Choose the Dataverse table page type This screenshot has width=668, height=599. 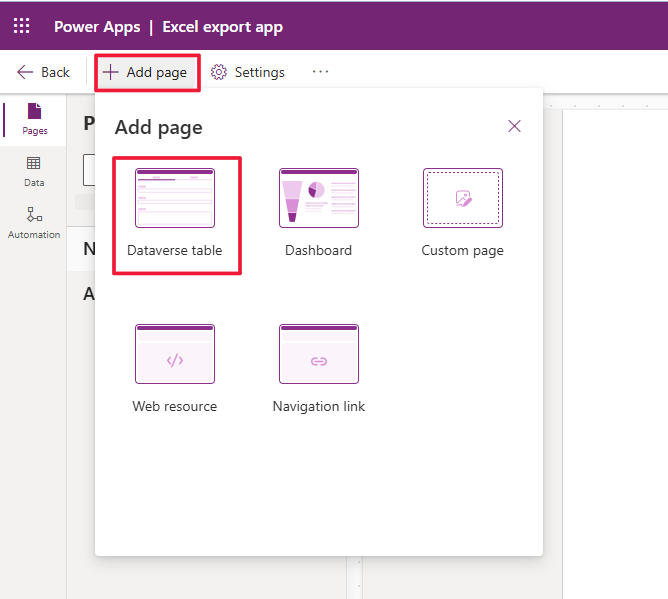point(175,213)
